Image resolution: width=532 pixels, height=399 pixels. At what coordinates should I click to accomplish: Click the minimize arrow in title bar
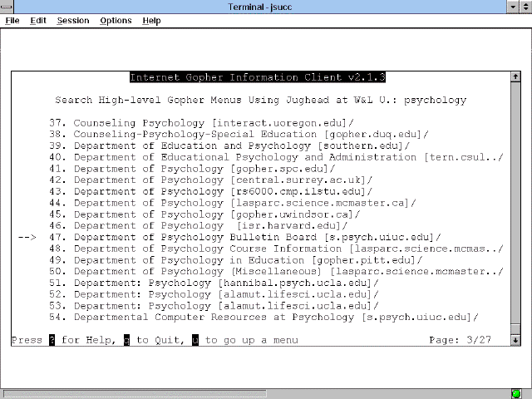pos(513,7)
